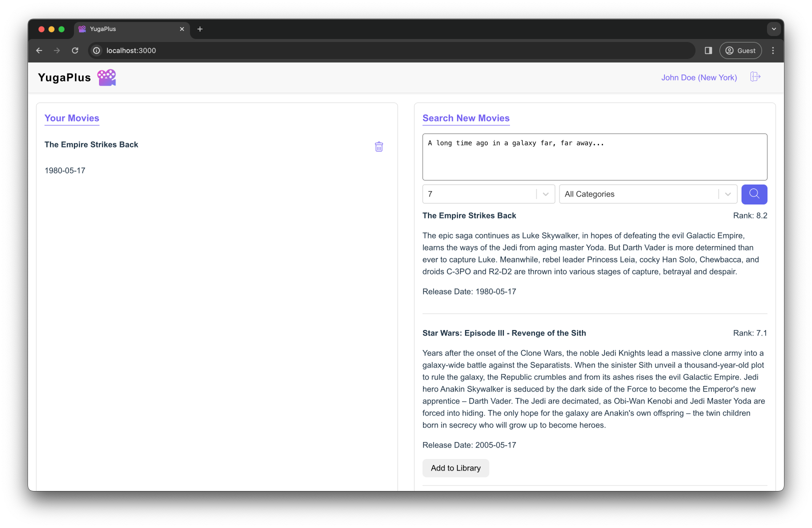This screenshot has height=528, width=812.
Task: Click the site info icon in address bar
Action: pos(95,50)
